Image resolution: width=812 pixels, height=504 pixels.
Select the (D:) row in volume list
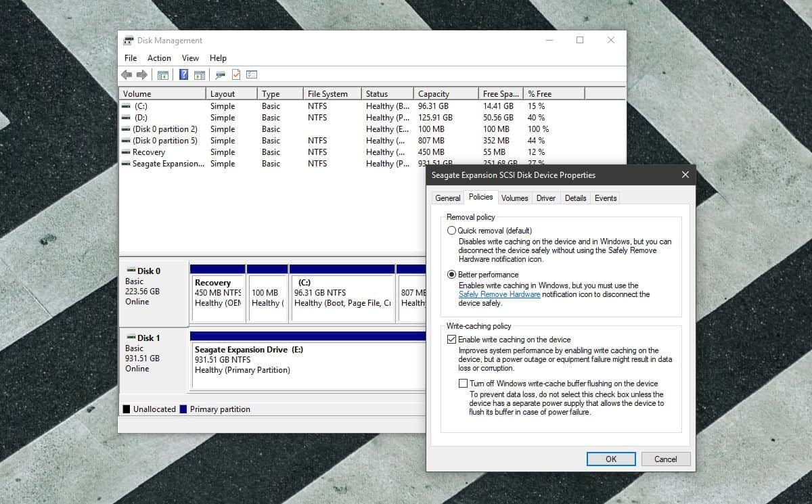(372, 118)
